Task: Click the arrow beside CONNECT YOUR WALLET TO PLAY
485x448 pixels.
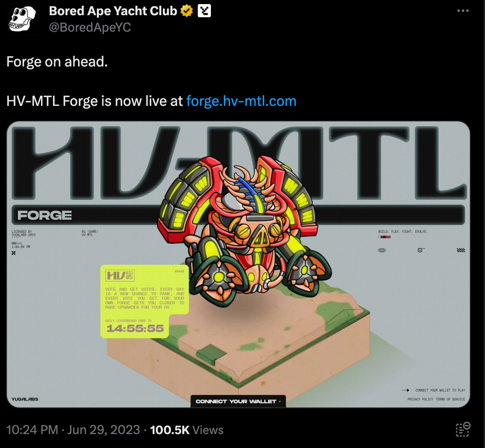Action: coord(405,390)
